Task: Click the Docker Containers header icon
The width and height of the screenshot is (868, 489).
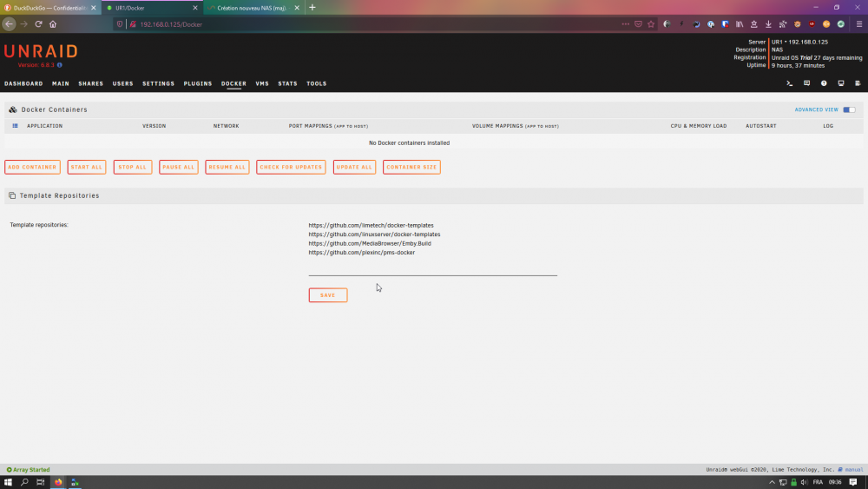Action: coord(13,109)
